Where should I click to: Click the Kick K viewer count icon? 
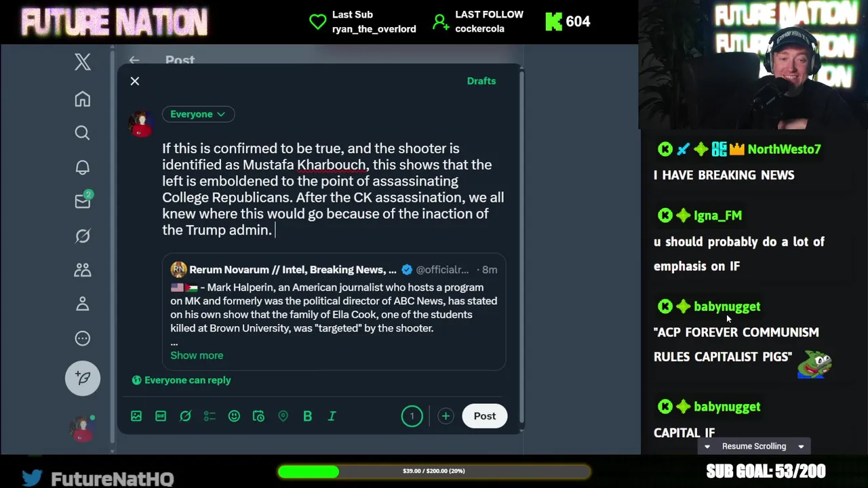click(x=553, y=22)
